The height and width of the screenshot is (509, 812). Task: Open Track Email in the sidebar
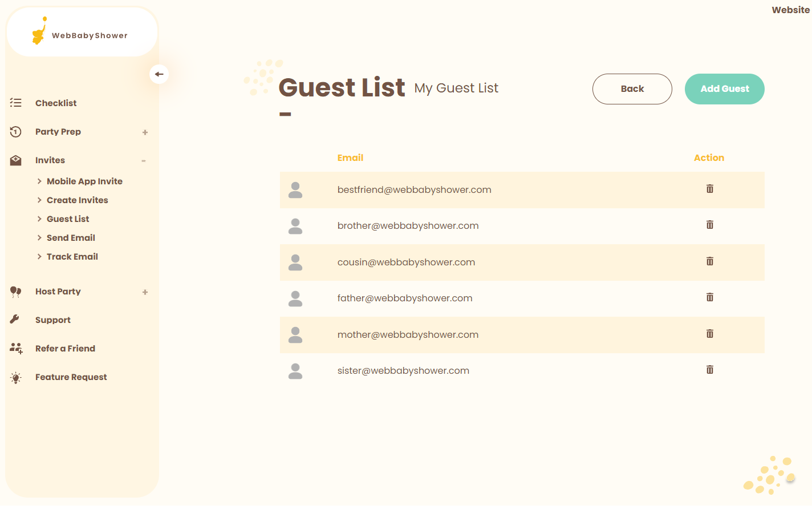coord(72,257)
